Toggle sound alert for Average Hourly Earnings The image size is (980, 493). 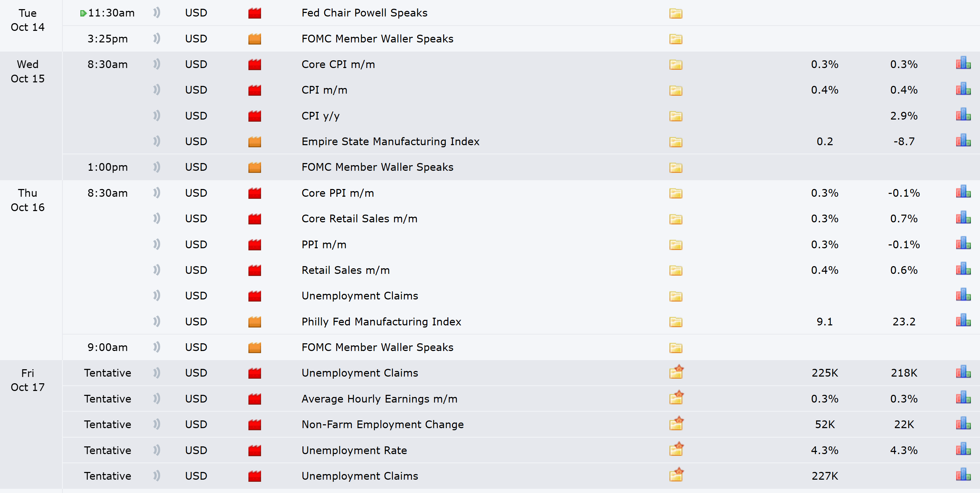157,398
